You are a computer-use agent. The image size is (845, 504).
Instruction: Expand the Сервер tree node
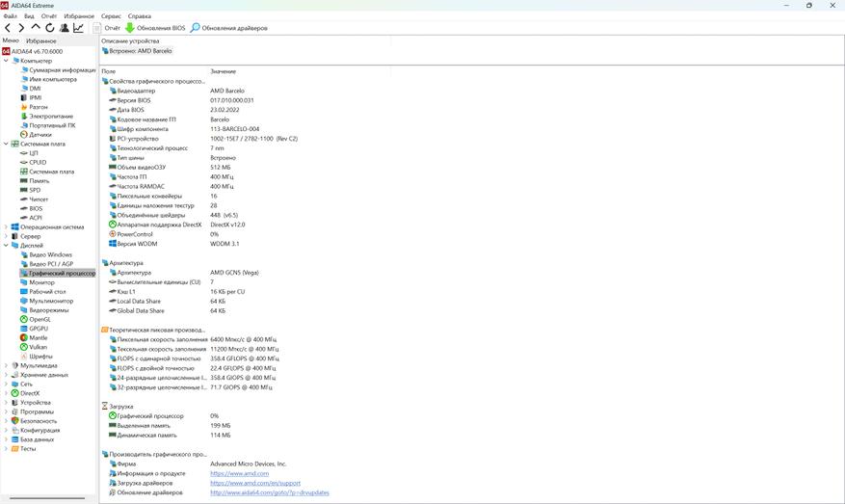click(x=6, y=236)
